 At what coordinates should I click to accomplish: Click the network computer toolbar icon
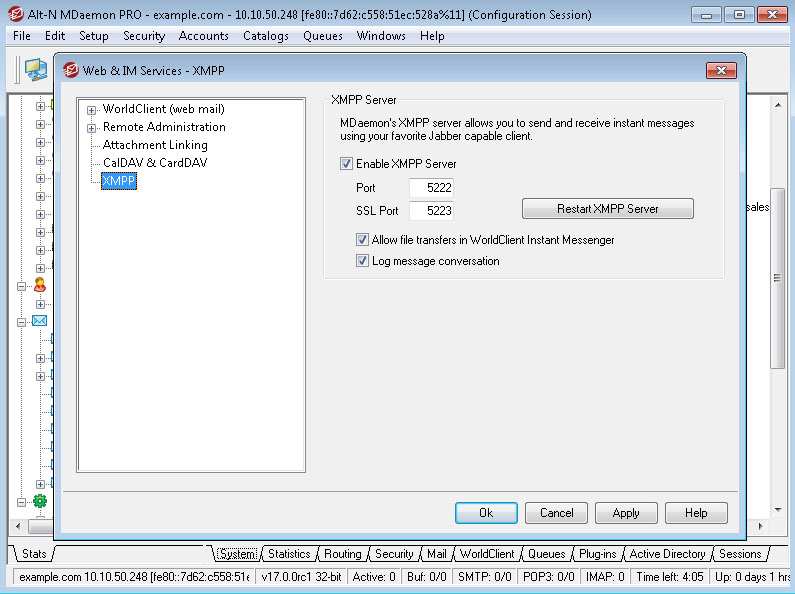[36, 69]
